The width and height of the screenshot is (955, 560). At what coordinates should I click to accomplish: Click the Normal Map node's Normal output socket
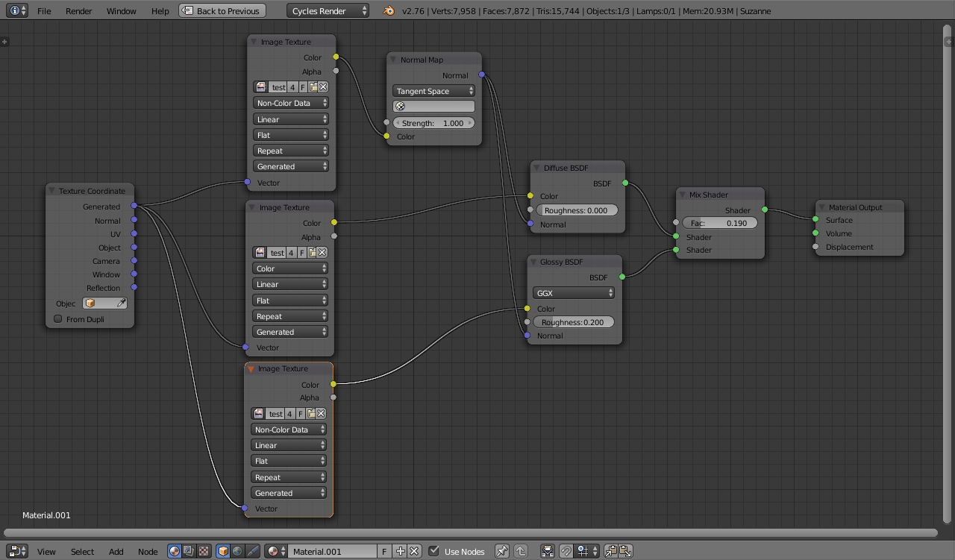481,75
